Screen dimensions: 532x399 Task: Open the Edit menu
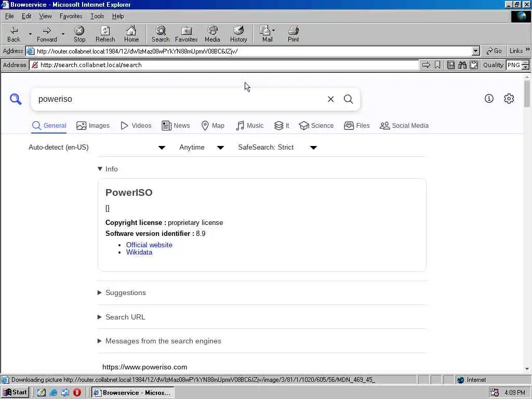[26, 16]
